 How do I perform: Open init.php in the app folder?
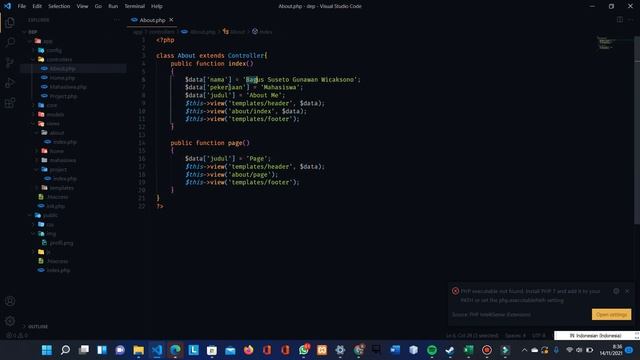coord(56,206)
